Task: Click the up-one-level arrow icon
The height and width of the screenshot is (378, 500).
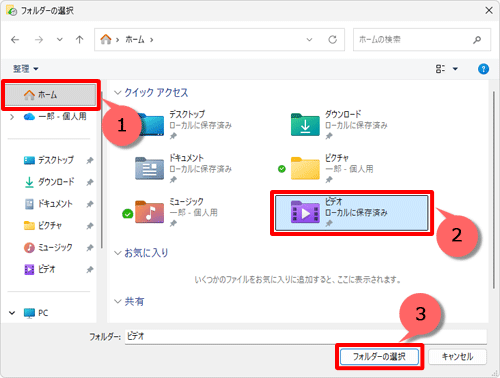Action: (x=79, y=40)
